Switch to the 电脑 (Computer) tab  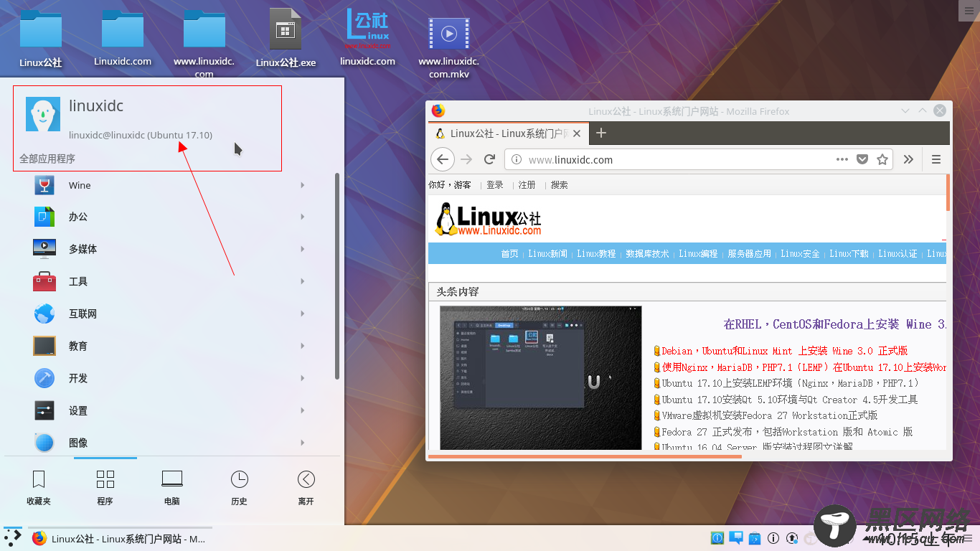tap(172, 488)
